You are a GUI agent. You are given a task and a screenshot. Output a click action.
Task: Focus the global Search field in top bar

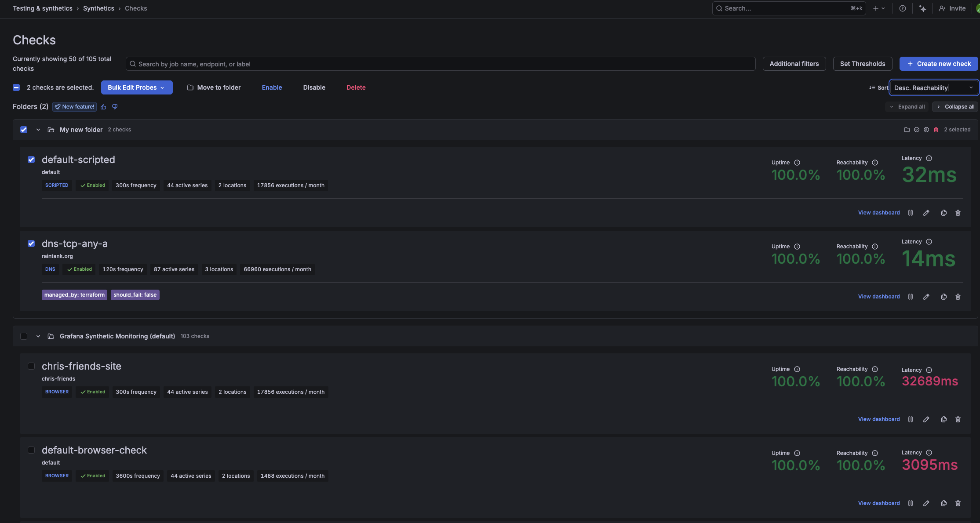point(789,8)
